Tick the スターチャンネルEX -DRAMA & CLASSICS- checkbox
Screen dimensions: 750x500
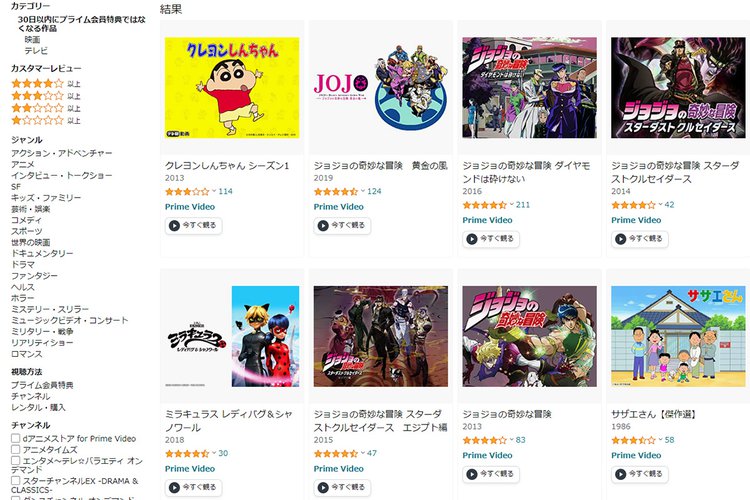(16, 480)
